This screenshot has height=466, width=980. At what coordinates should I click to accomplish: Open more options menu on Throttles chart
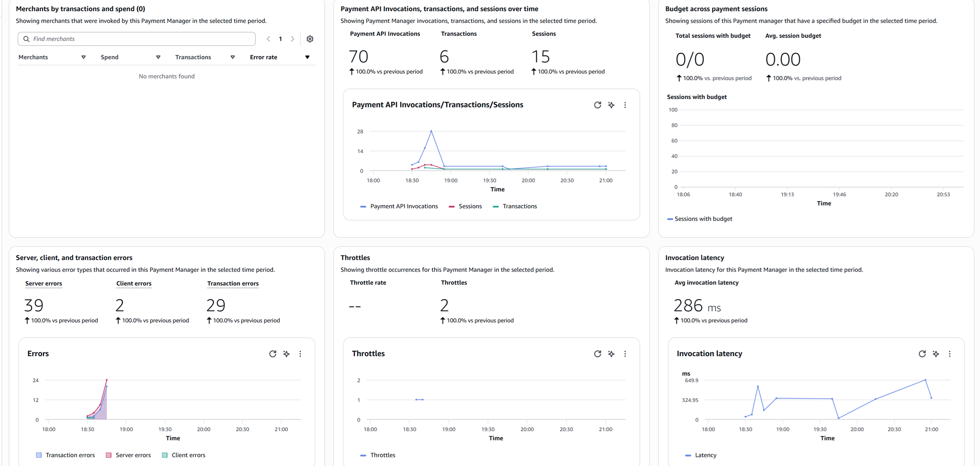pos(625,354)
